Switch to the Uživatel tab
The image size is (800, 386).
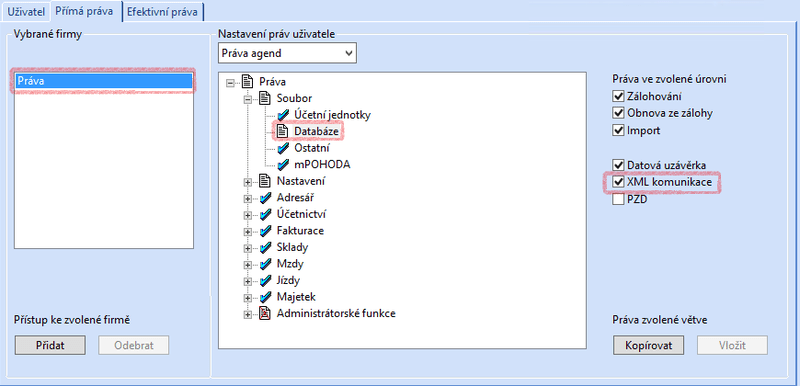(22, 11)
